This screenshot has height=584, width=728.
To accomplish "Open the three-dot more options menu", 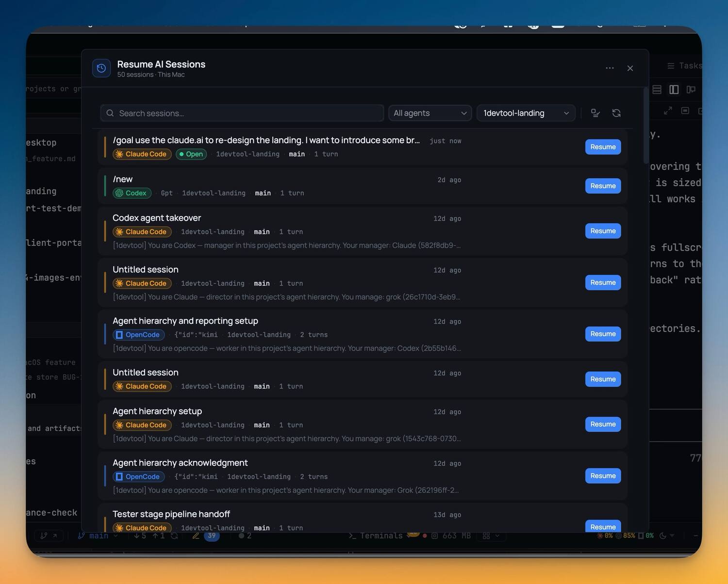I will click(610, 68).
